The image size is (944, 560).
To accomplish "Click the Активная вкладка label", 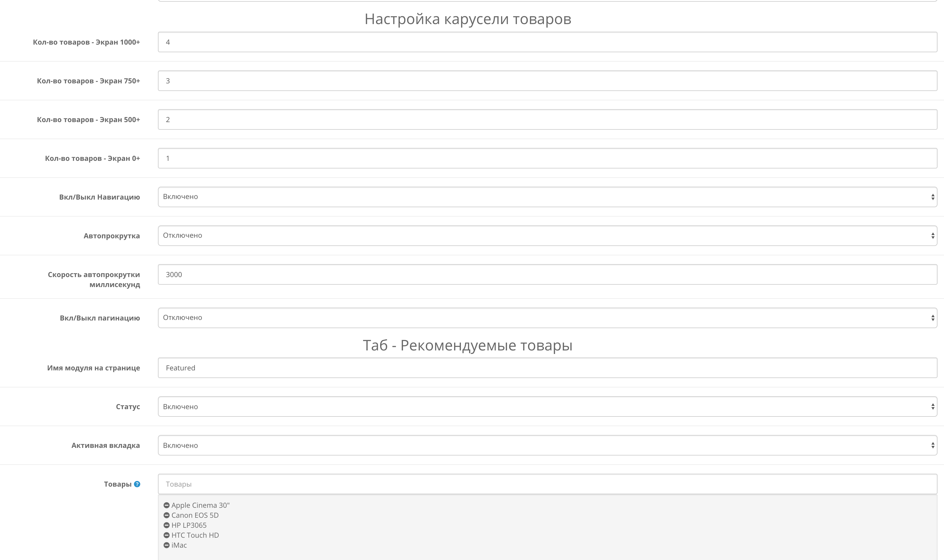I will pyautogui.click(x=106, y=446).
